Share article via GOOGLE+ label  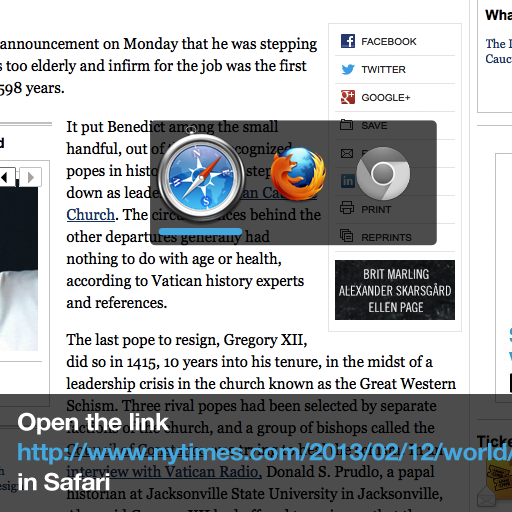click(x=386, y=98)
